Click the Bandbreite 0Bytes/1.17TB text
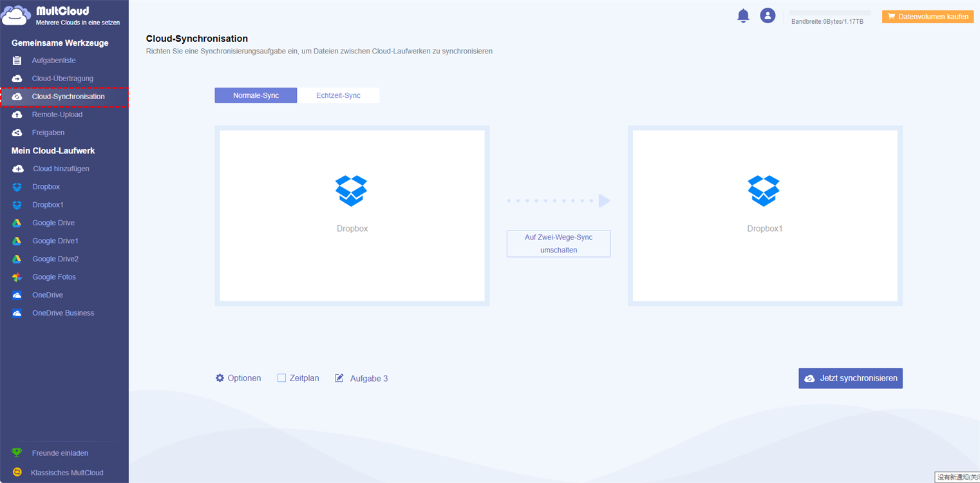The width and height of the screenshot is (980, 483). (x=827, y=21)
